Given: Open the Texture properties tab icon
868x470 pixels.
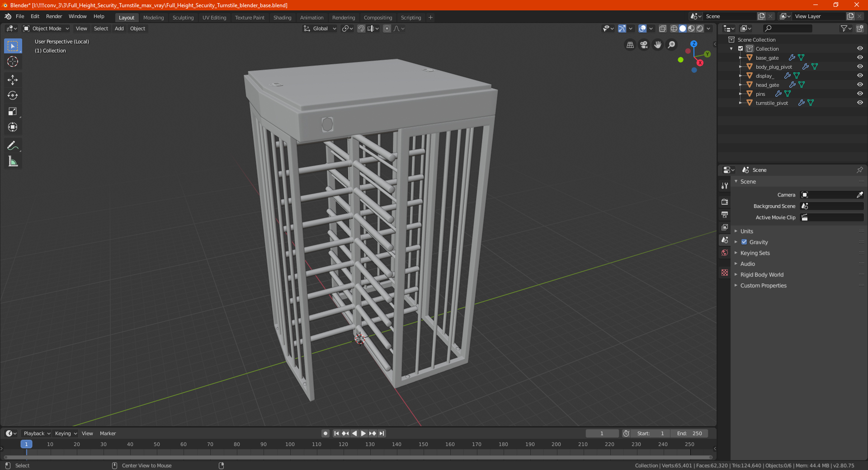Looking at the screenshot, I should coord(725,273).
